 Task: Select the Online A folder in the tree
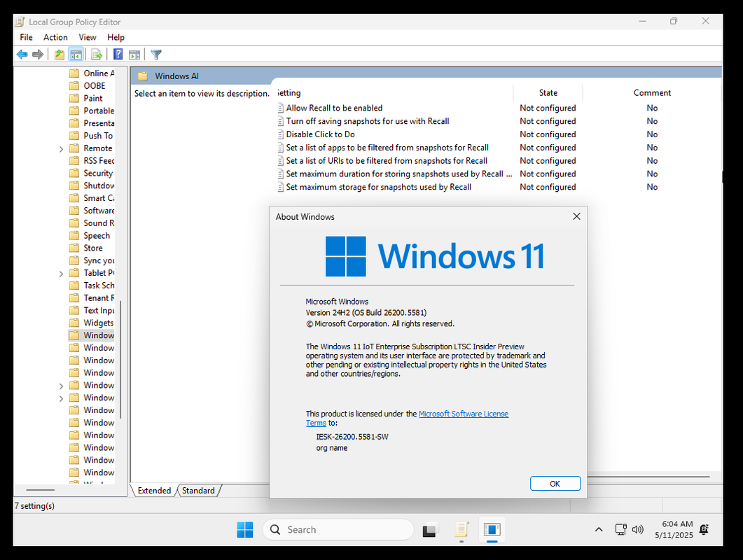coord(99,73)
